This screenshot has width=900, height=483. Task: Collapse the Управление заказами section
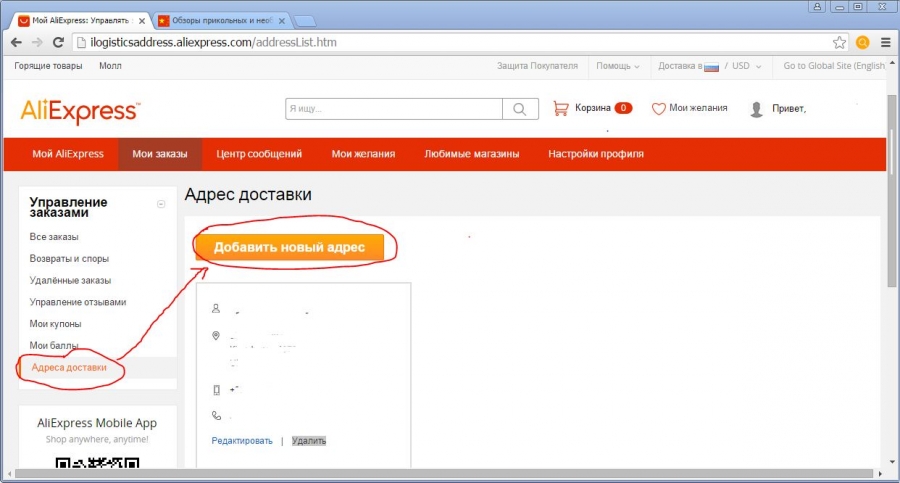[161, 204]
